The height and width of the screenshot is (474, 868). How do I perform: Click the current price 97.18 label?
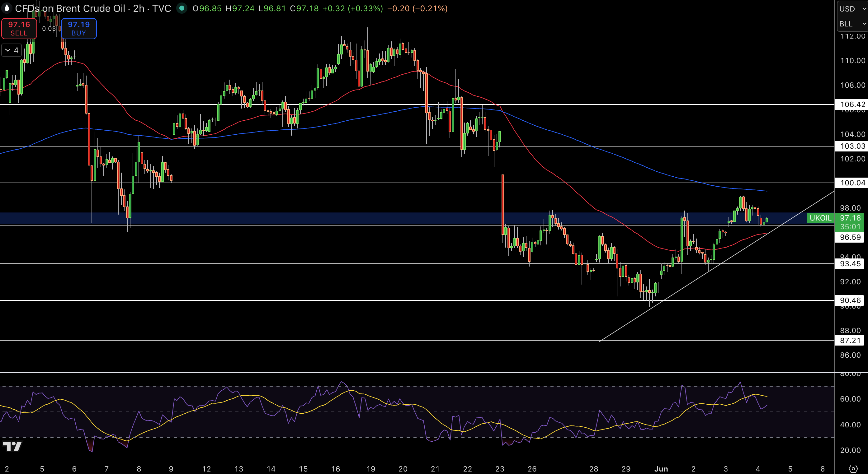[850, 218]
